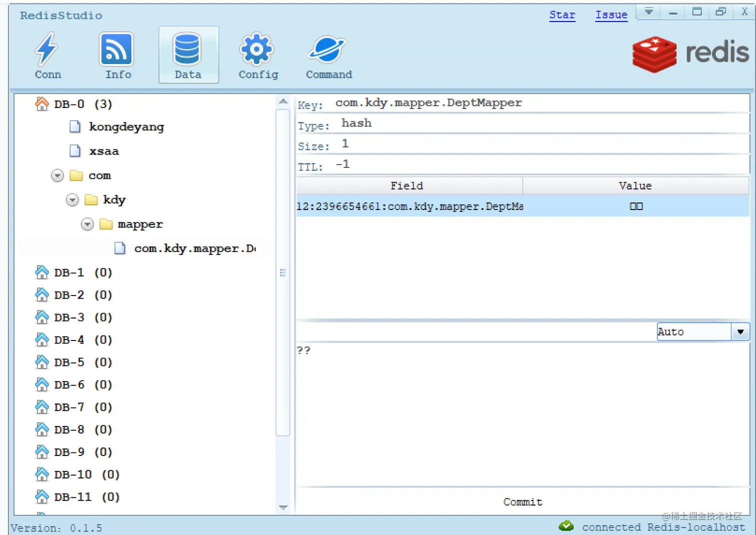Screen dimensions: 756x535
Task: Click the DB-6 house icon
Action: [x=42, y=384]
